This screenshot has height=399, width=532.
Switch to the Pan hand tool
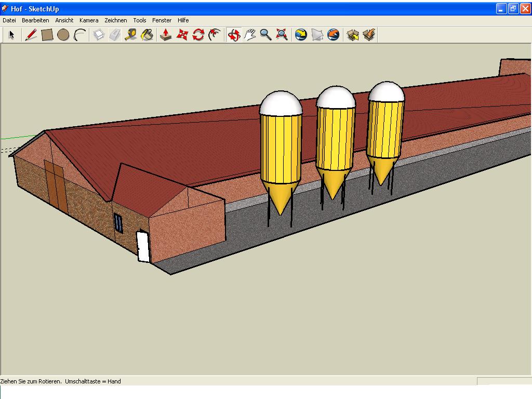pos(250,35)
